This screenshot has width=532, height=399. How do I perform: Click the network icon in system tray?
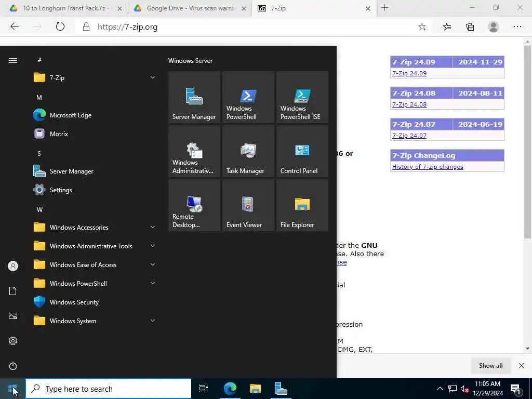click(453, 389)
